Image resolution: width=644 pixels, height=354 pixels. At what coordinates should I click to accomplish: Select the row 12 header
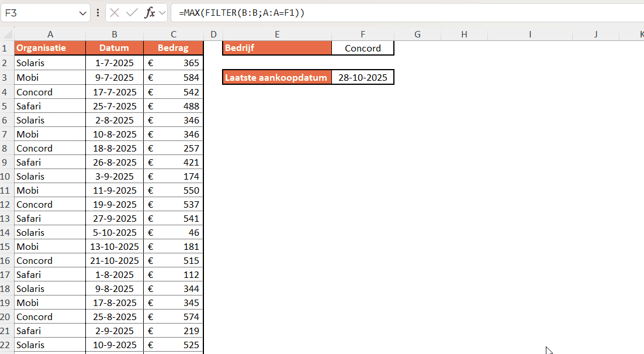[x=7, y=204]
